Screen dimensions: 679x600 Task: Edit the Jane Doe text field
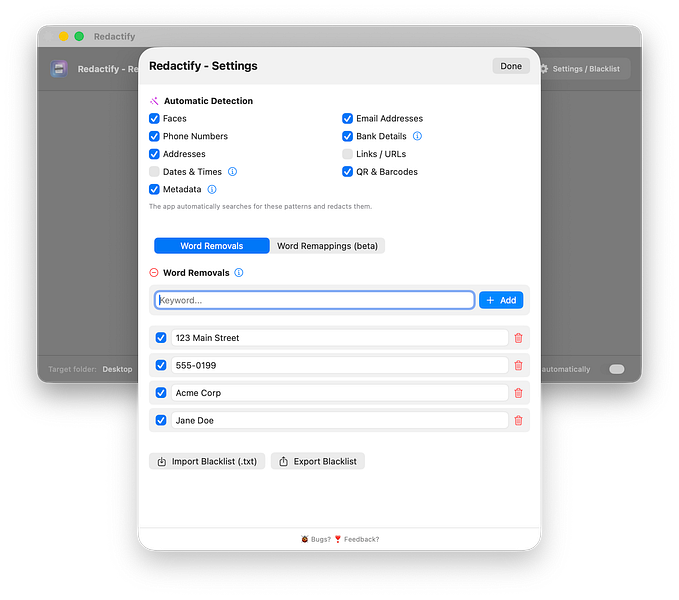tap(340, 421)
